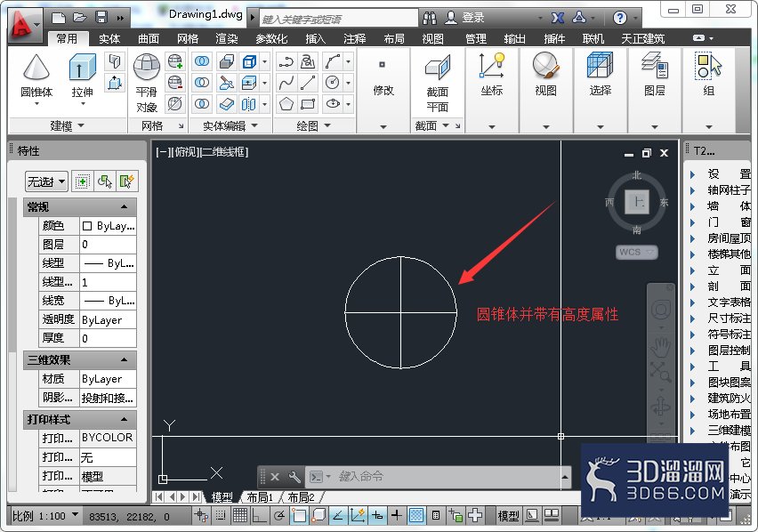Switch to the 曲面 ribbon tab
Image resolution: width=758 pixels, height=532 pixels.
[x=149, y=38]
